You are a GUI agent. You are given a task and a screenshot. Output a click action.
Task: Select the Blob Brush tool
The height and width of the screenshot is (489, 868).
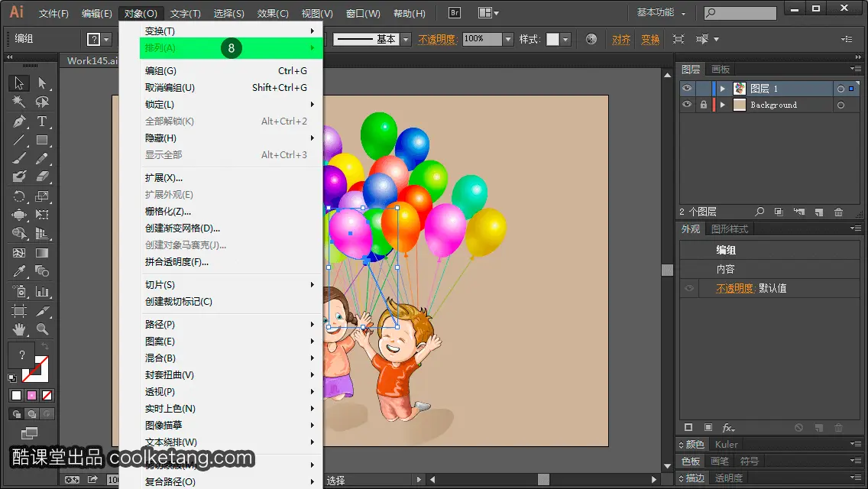[19, 177]
